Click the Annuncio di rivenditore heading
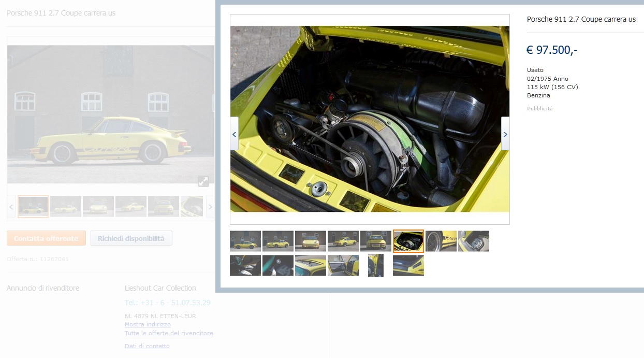644x358 pixels. point(43,288)
